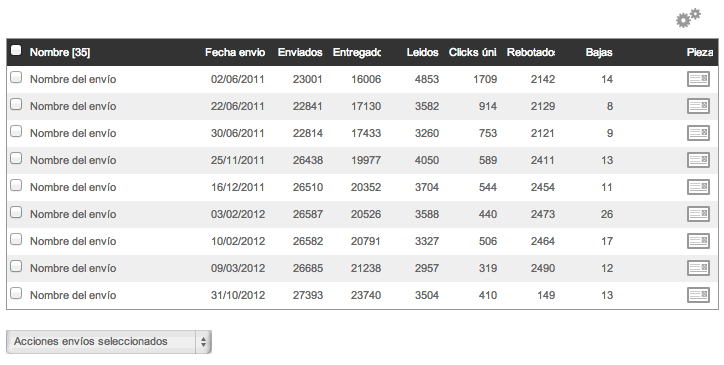Viewport: 724px width, 365px height.
Task: Click the Bajas value 17
Action: point(607,241)
